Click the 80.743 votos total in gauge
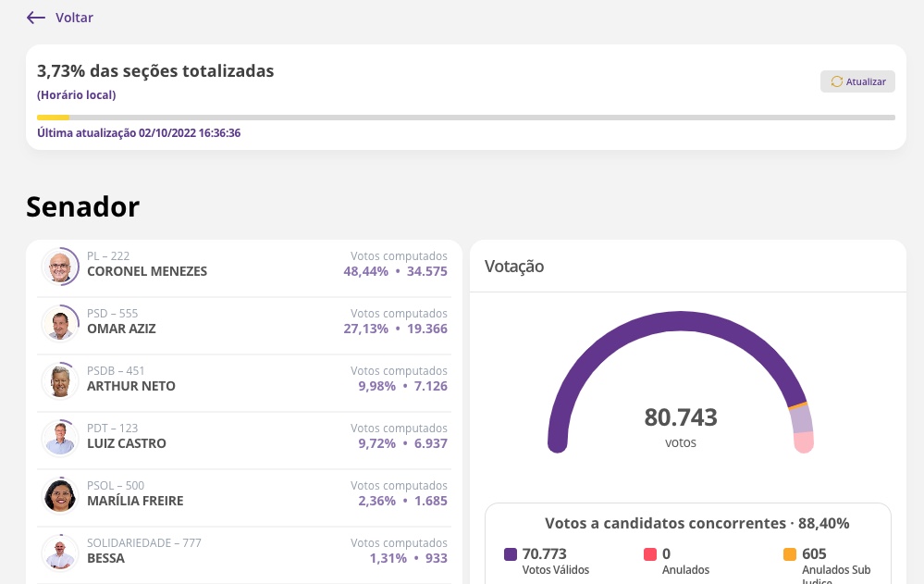The height and width of the screenshot is (584, 924). [x=681, y=417]
